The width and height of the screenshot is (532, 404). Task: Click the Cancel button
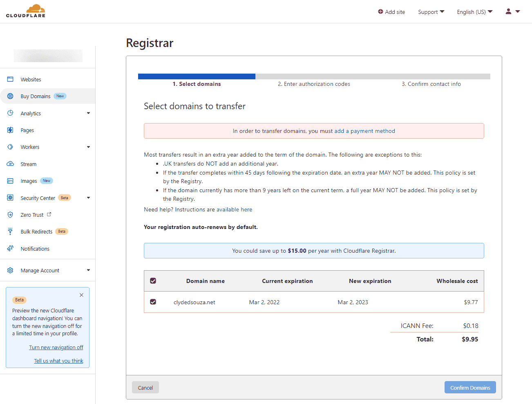click(145, 388)
